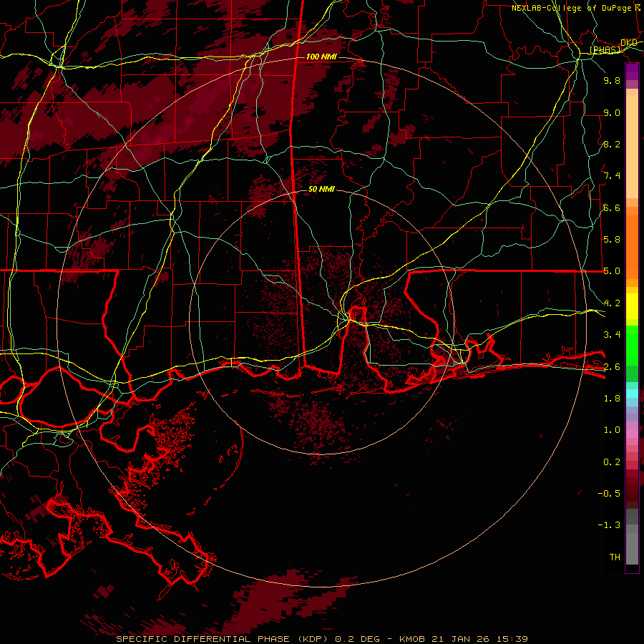Viewport: 644px width, 644px height.
Task: Pick the purple top segment of colorbar
Action: tap(632, 72)
